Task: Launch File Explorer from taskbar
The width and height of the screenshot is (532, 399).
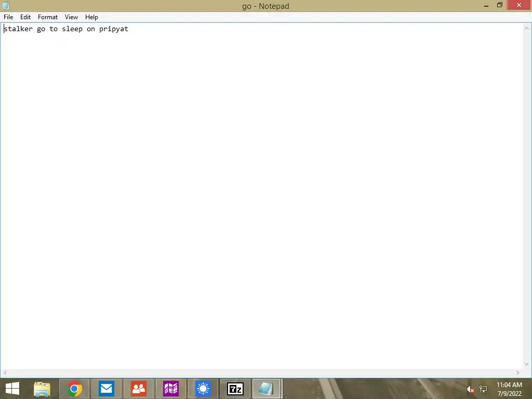Action: pyautogui.click(x=42, y=389)
